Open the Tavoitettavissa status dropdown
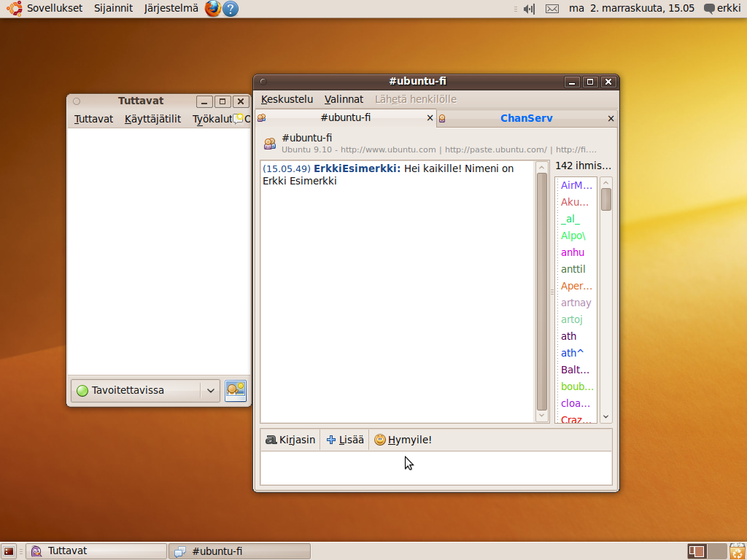The width and height of the screenshot is (747, 560). pyautogui.click(x=145, y=391)
